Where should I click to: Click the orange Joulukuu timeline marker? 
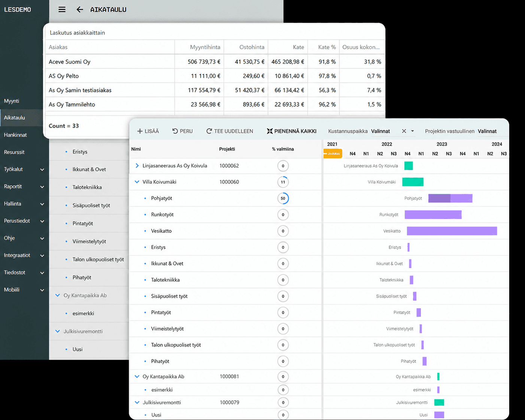click(x=333, y=153)
